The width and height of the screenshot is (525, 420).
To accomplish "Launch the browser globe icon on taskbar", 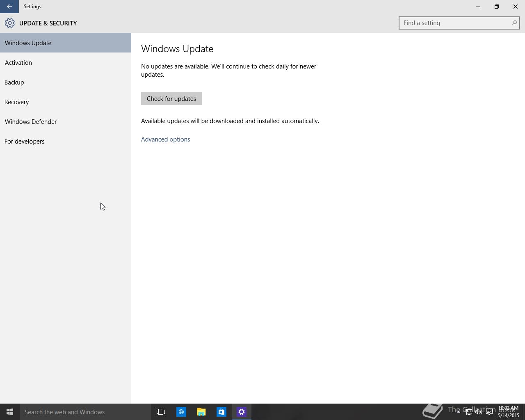I will (181, 412).
